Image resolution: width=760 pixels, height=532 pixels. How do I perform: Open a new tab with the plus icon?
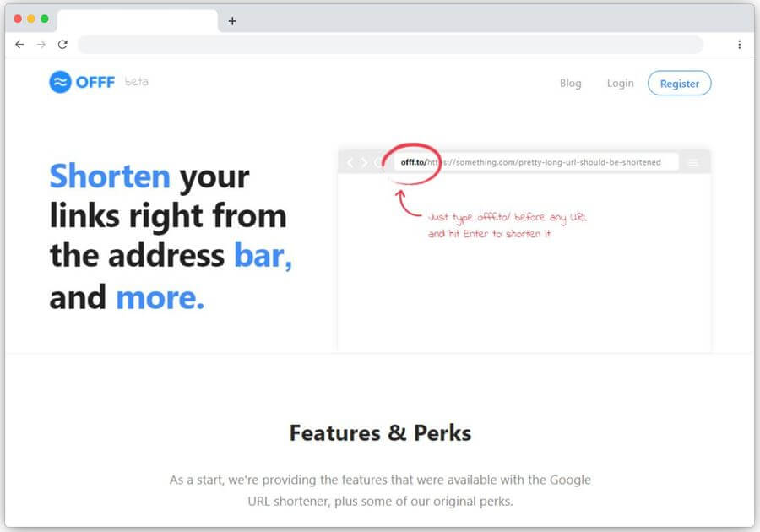(x=232, y=21)
